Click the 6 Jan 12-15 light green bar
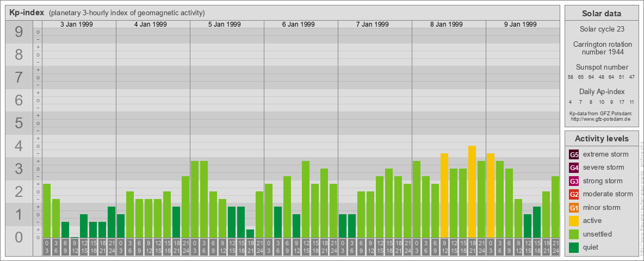Screen dimensions: 644x261 point(306,199)
